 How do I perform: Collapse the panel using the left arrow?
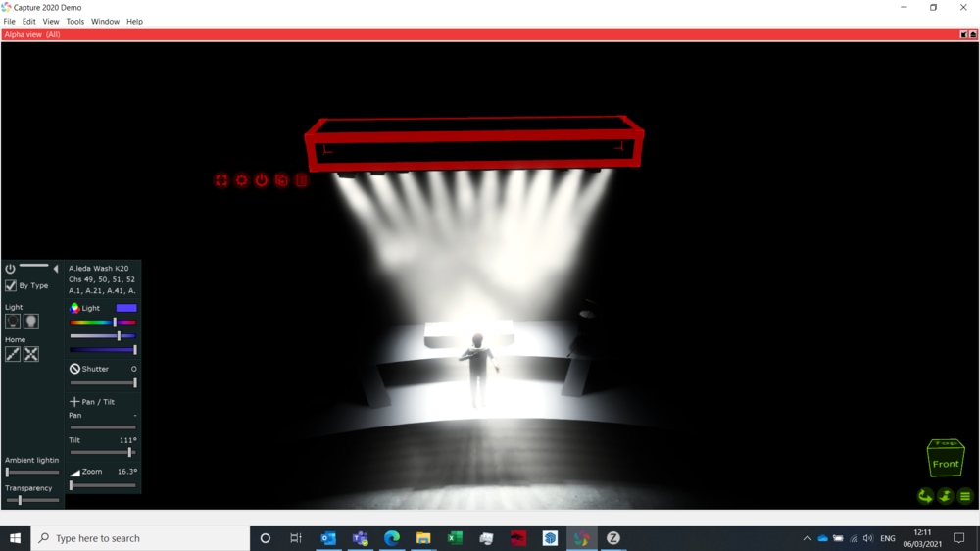point(56,269)
